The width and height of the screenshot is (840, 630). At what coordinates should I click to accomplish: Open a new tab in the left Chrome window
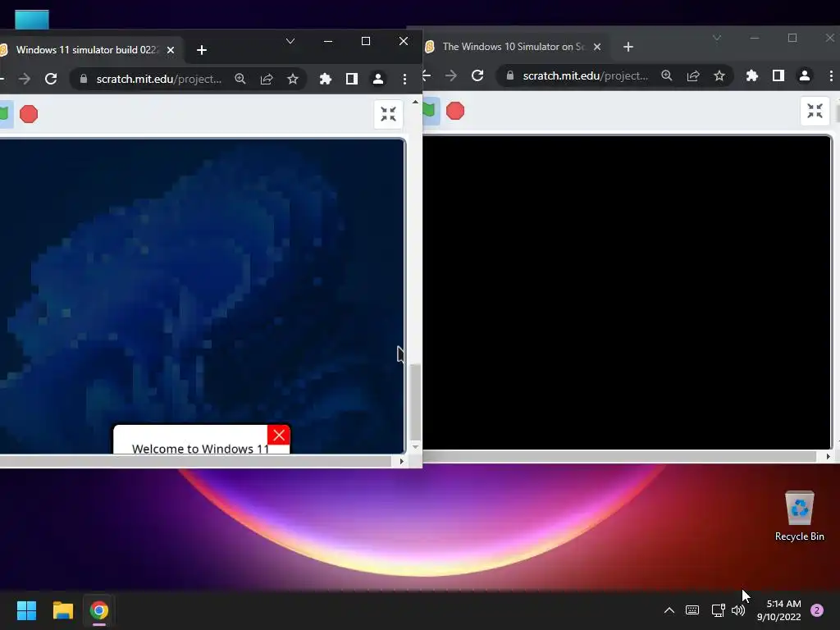[x=202, y=50]
